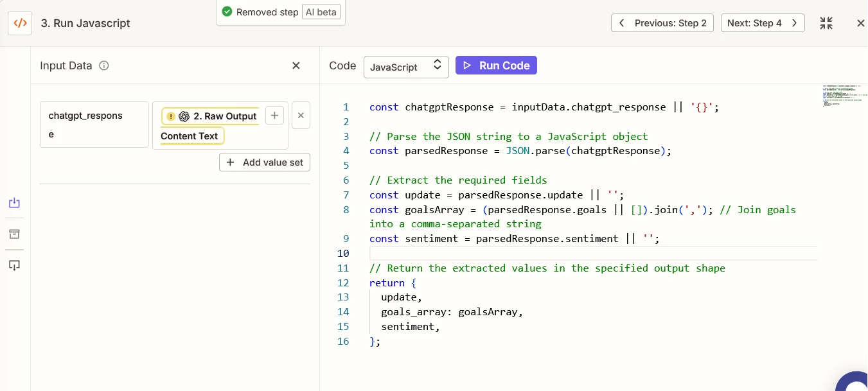Run the code with Run Code

coord(496,65)
